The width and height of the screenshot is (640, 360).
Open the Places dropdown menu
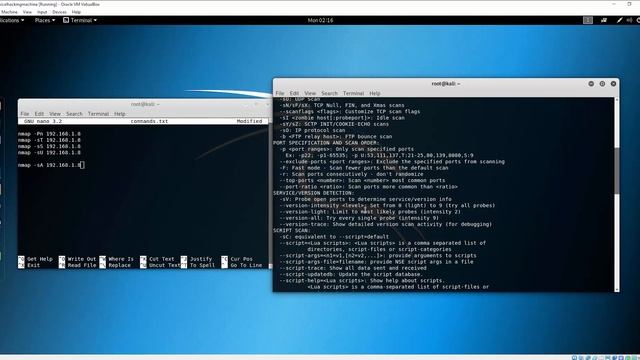(x=44, y=20)
